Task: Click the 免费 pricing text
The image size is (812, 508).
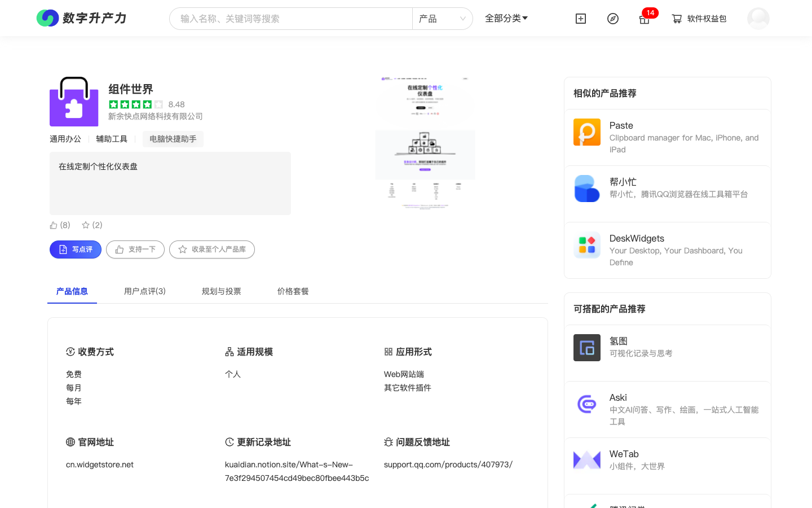Action: point(74,374)
